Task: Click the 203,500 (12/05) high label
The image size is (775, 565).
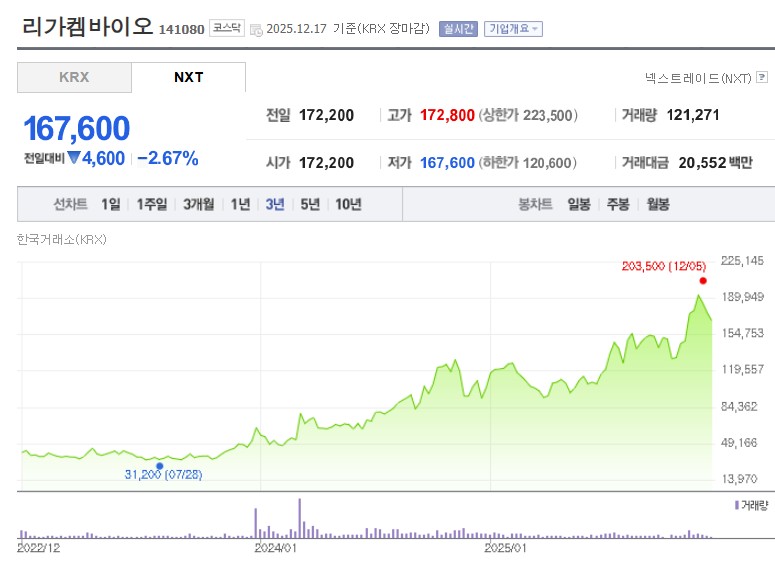Action: (x=664, y=266)
